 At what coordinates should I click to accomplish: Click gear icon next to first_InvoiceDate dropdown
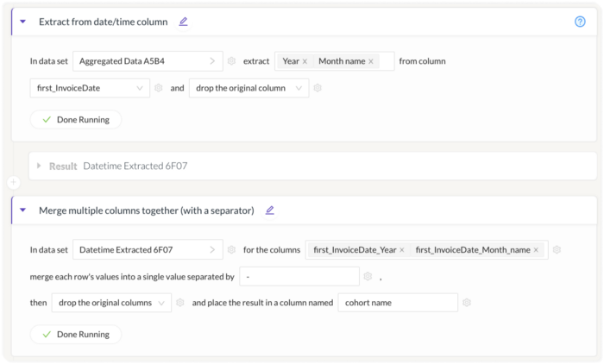coord(158,88)
